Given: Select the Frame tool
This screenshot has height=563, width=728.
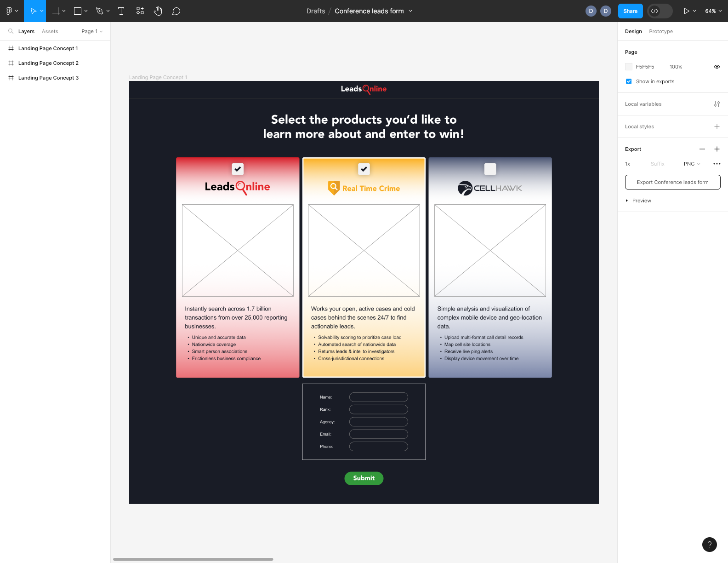Looking at the screenshot, I should pyautogui.click(x=56, y=11).
